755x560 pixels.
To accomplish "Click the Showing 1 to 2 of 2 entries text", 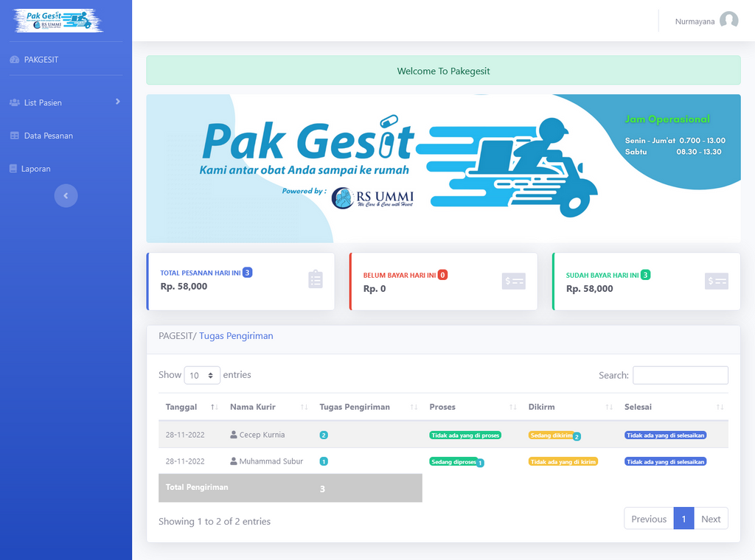I will click(x=215, y=522).
